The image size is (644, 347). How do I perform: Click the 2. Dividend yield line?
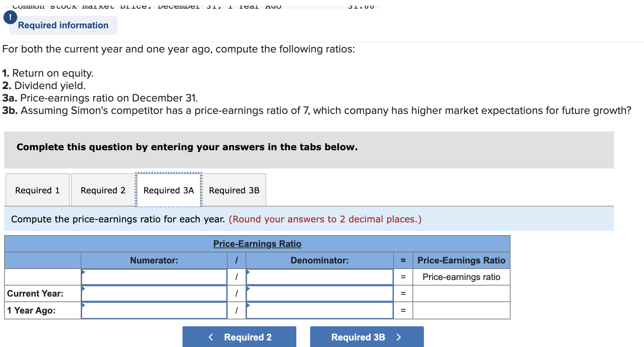44,86
